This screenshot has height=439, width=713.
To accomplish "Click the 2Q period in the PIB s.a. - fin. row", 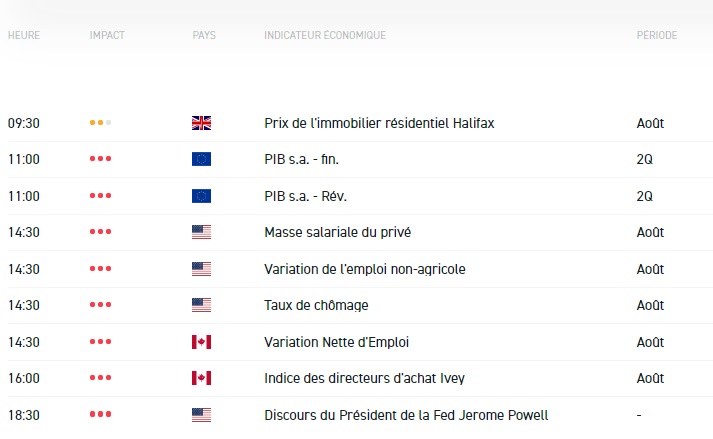I will 644,160.
